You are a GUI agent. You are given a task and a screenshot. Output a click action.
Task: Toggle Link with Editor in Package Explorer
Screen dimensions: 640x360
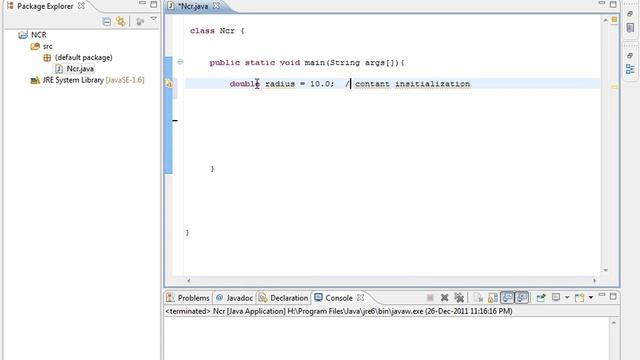coord(120,21)
